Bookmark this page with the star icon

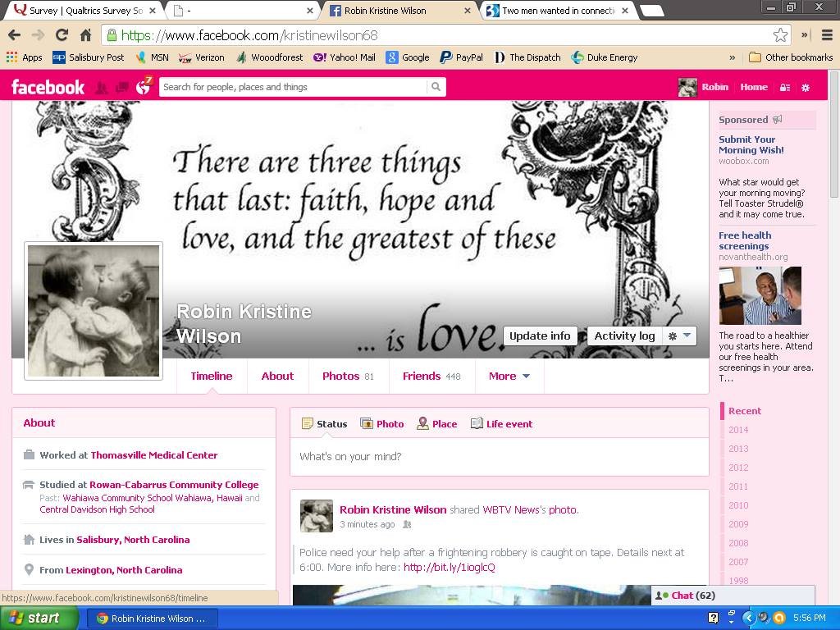tap(780, 35)
